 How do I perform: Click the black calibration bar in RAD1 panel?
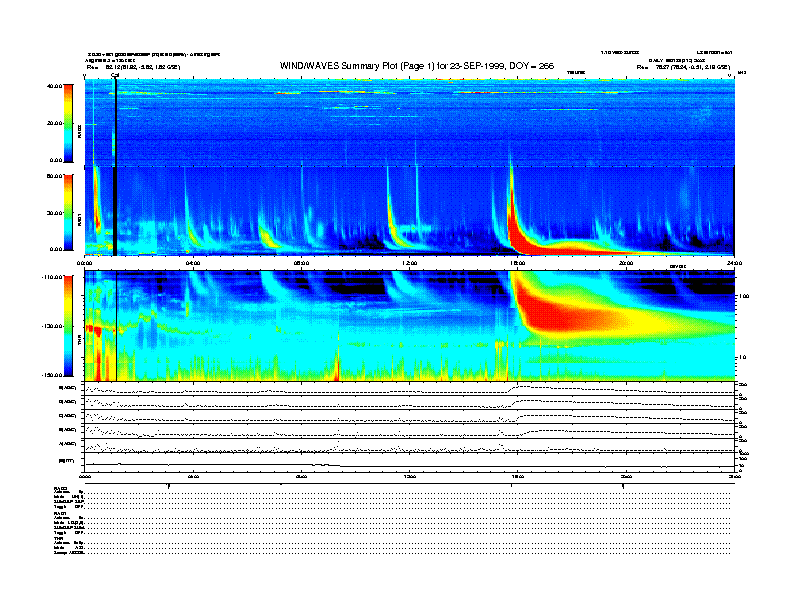[115, 211]
